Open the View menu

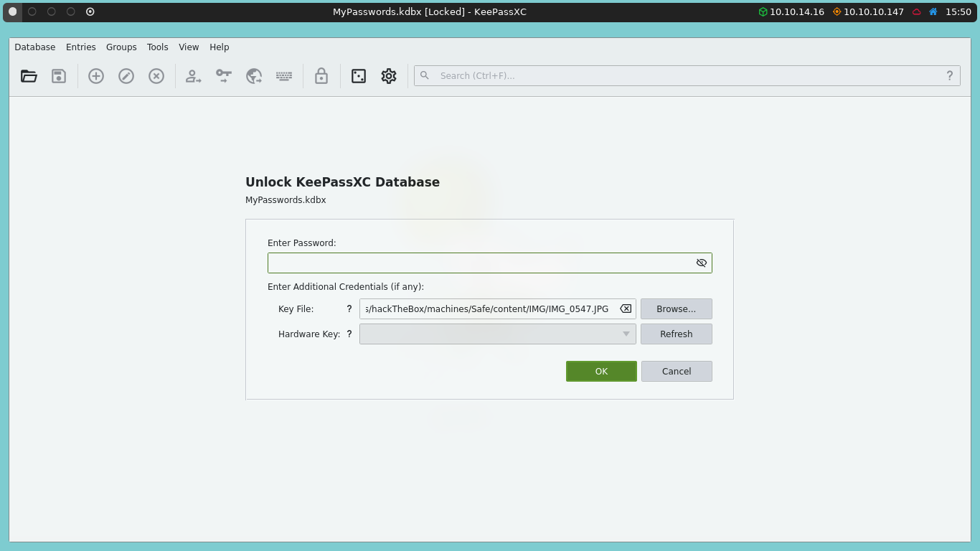click(189, 47)
